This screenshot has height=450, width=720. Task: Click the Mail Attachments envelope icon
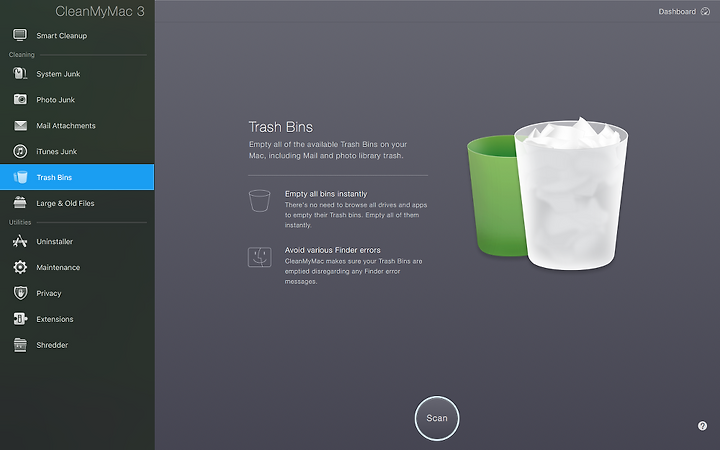20,125
